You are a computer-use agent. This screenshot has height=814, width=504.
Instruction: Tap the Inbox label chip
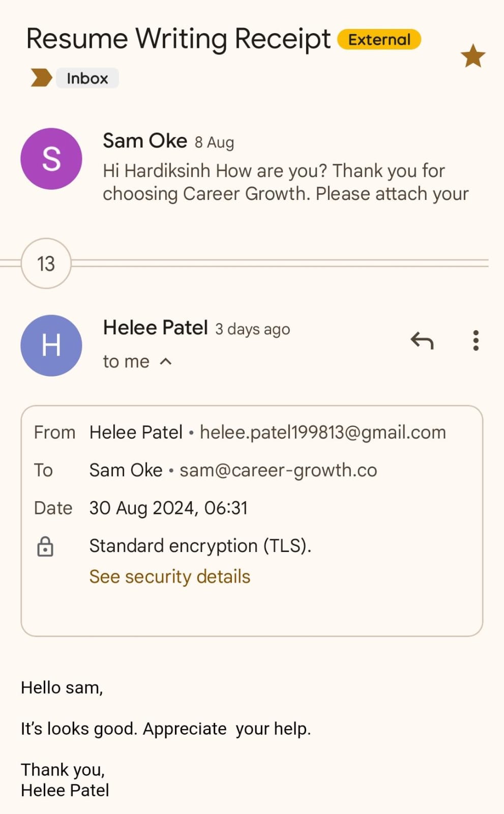[87, 78]
